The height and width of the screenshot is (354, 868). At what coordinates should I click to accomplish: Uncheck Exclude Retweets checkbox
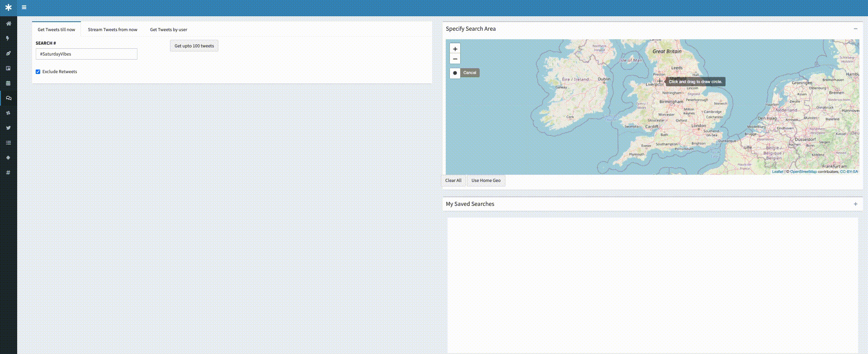point(38,72)
